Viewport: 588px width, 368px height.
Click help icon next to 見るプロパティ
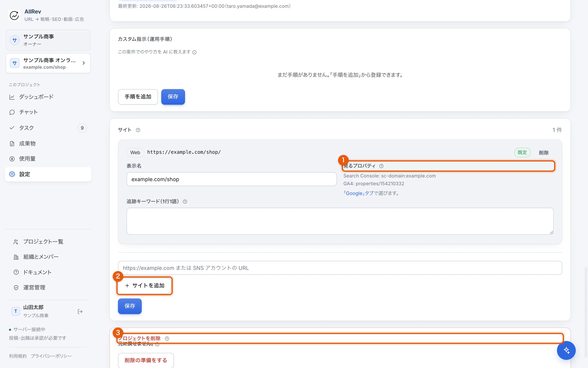pyautogui.click(x=381, y=166)
